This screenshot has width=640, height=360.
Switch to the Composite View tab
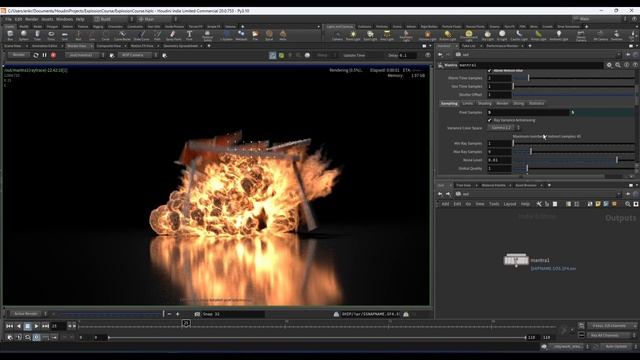pos(109,46)
